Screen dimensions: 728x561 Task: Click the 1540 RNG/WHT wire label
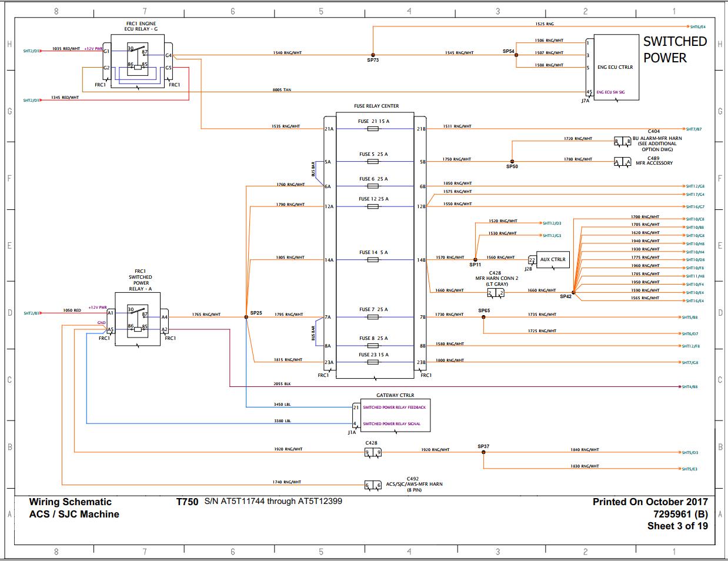[x=286, y=53]
